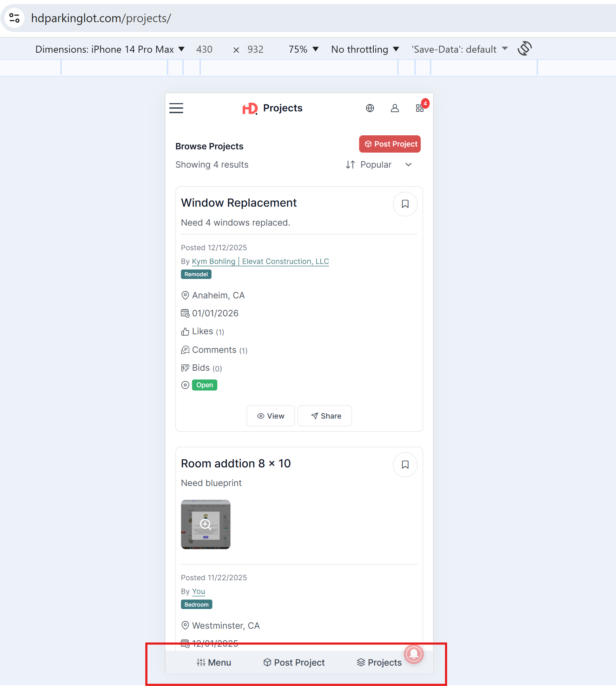Select Projects in the bottom navigation bar
This screenshot has height=686, width=616.
pyautogui.click(x=379, y=662)
